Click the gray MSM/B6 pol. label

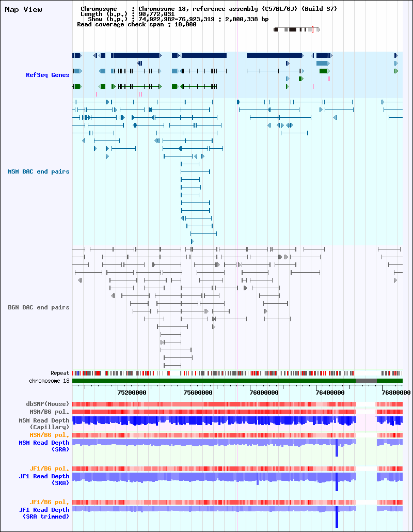tap(50, 412)
